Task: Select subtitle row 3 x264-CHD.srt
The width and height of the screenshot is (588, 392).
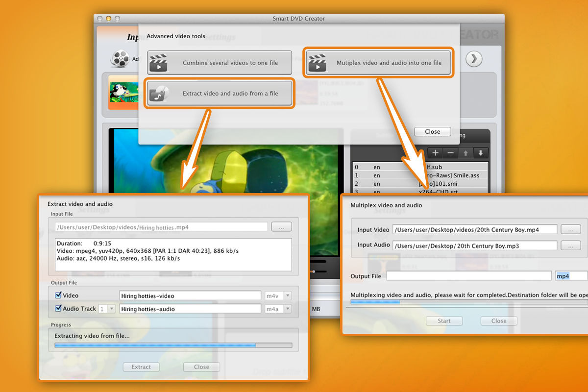Action: tap(420, 191)
